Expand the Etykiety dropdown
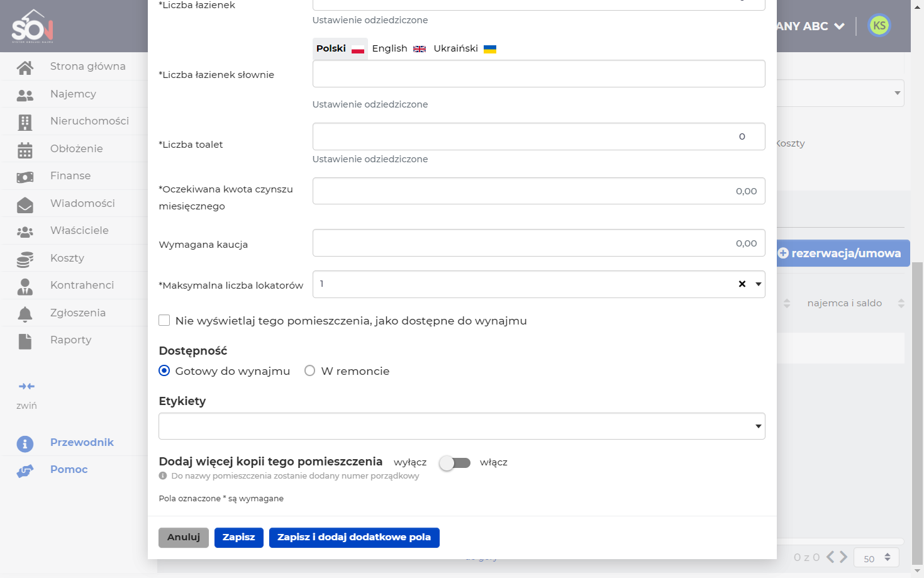This screenshot has width=924, height=578. [x=462, y=426]
